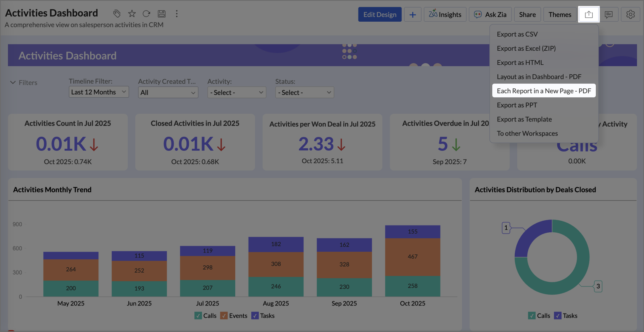Open the settings gear icon
Screen dimensions: 644x332
[x=630, y=14]
